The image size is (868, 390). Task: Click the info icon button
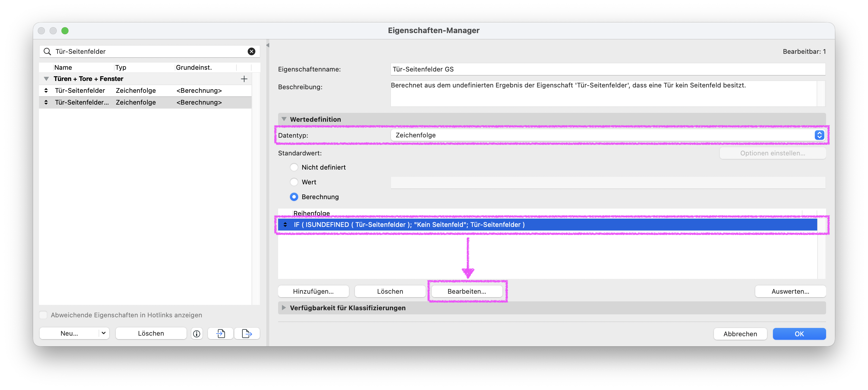point(196,333)
